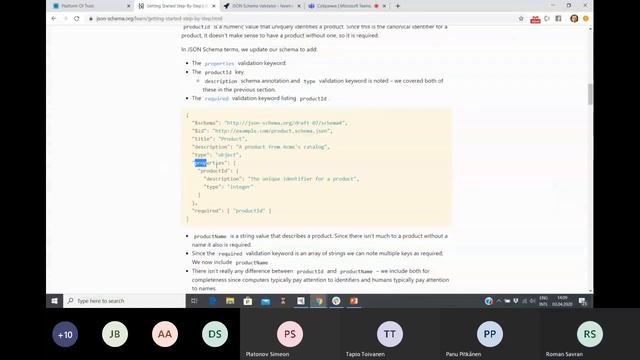640x360 pixels.
Task: Close the Getting Started Step-By-Step tab
Action: [213, 6]
